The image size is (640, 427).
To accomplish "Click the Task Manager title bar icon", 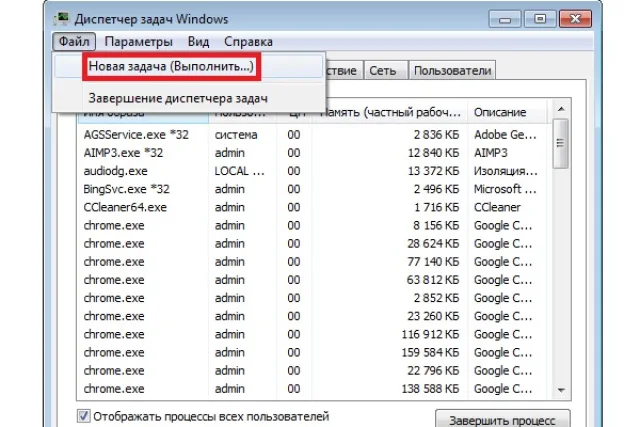I will 62,19.
